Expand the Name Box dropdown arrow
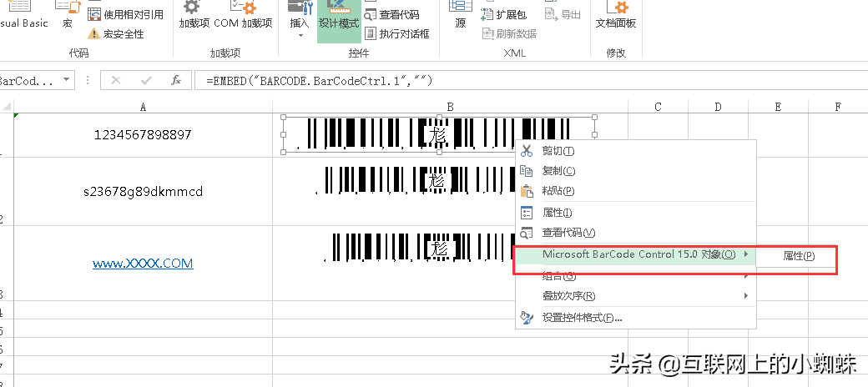 click(67, 79)
